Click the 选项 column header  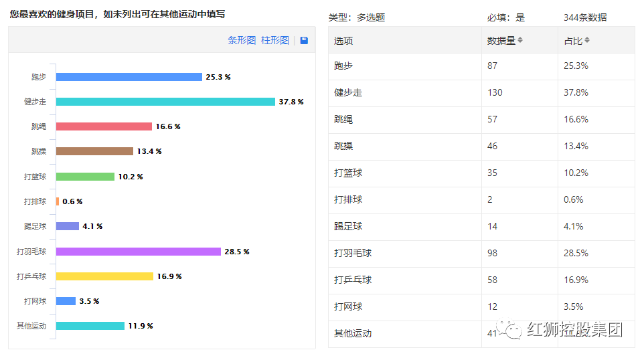tap(343, 41)
